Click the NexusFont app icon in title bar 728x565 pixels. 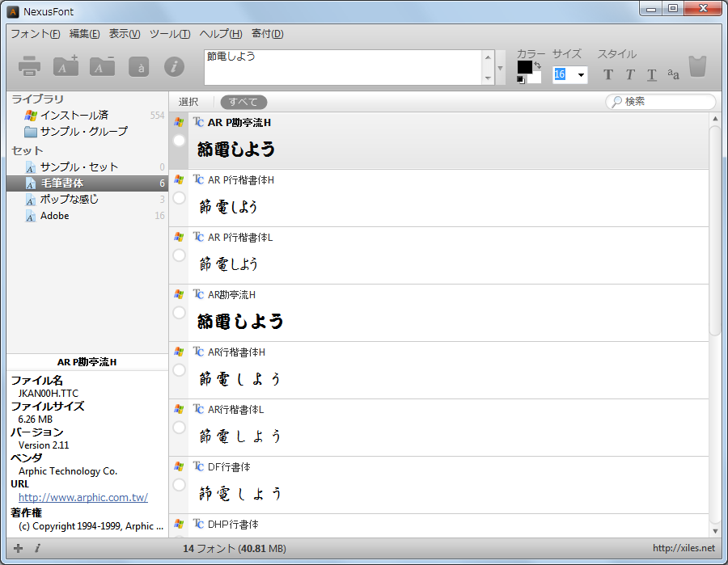(13, 11)
